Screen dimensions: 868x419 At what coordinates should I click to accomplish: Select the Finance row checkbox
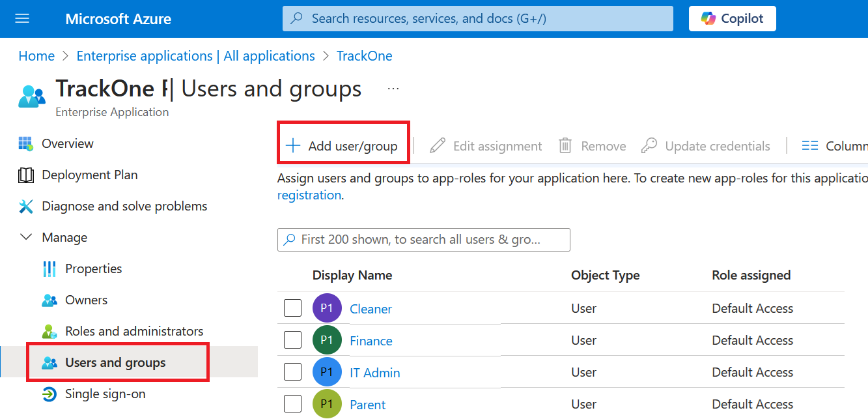pos(293,340)
